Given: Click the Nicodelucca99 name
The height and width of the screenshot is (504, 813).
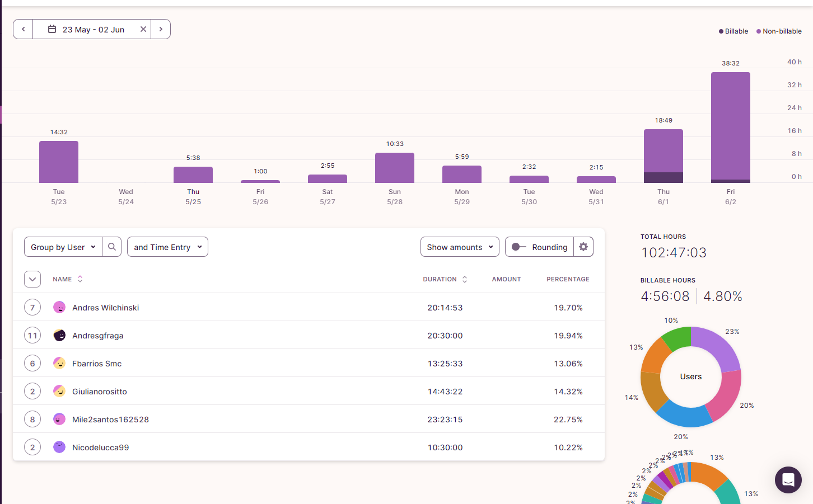Looking at the screenshot, I should point(100,448).
